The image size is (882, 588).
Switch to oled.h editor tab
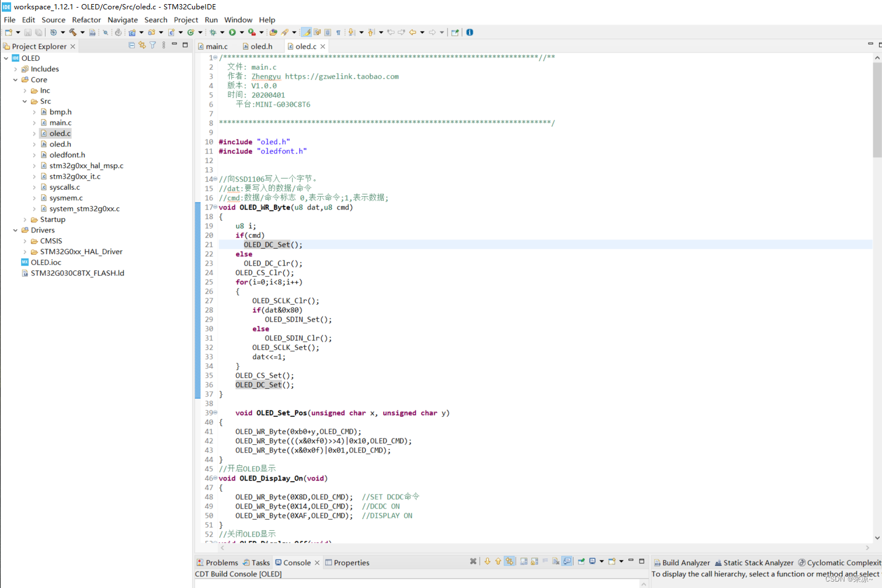pyautogui.click(x=258, y=46)
